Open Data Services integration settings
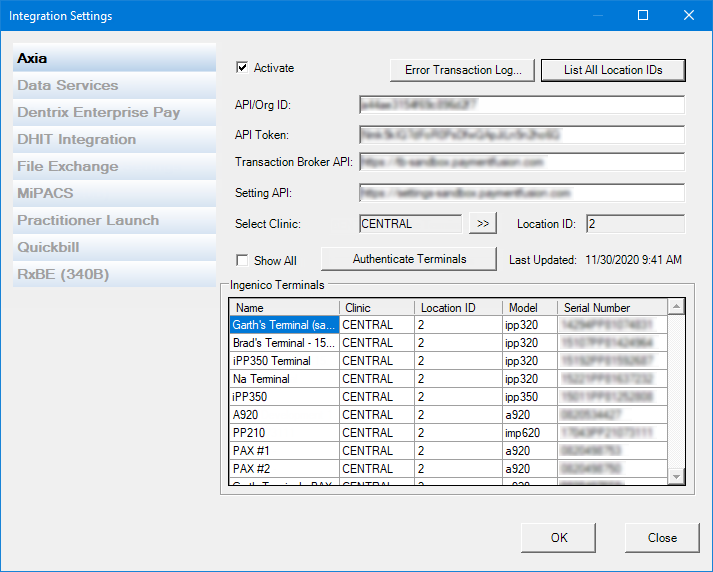The image size is (713, 572). 115,85
